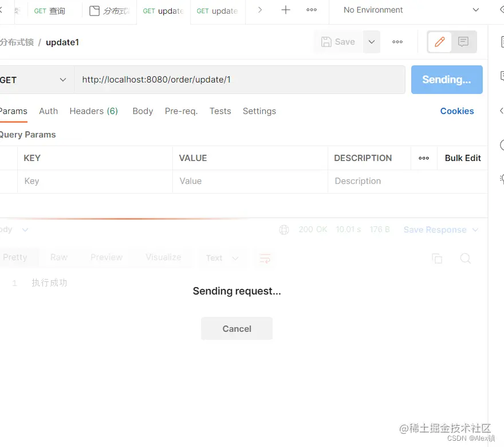Click the 执行成功 response line
The width and height of the screenshot is (504, 447).
coord(49,283)
